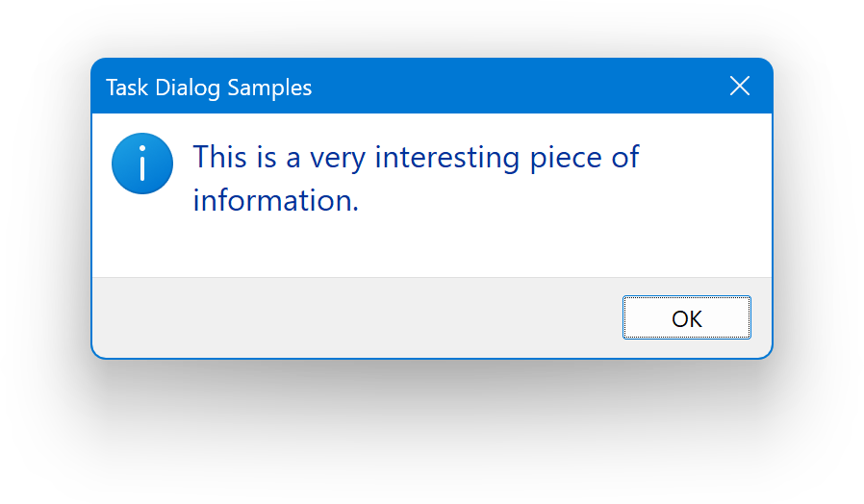
Task: Click black background left of the dialog
Action: click(x=44, y=212)
